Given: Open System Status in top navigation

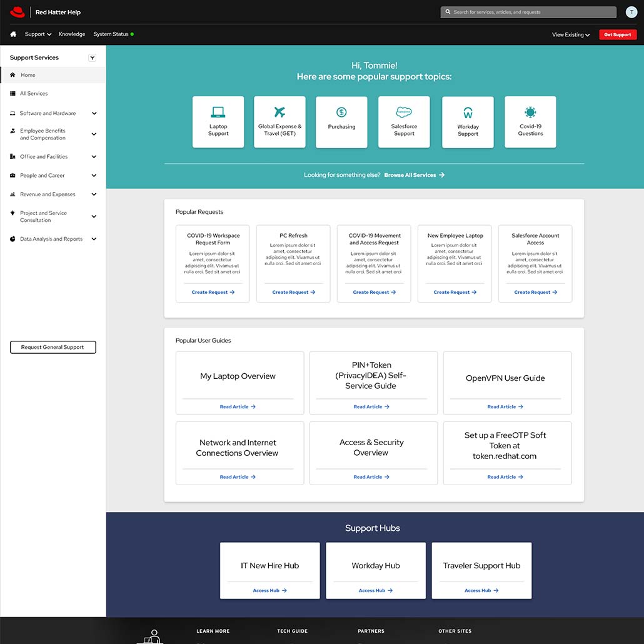Looking at the screenshot, I should 111,34.
